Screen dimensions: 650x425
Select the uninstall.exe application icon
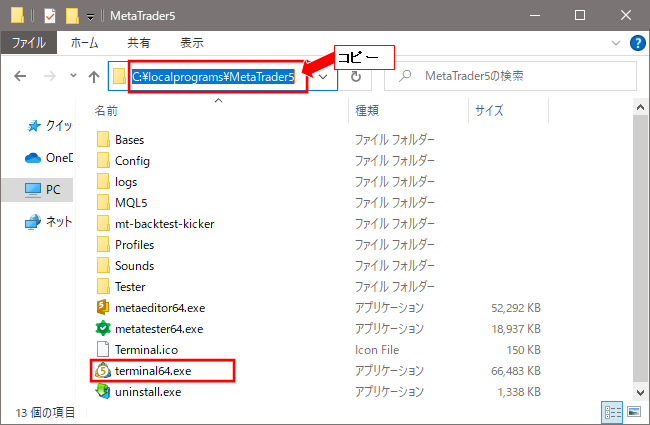pos(103,391)
